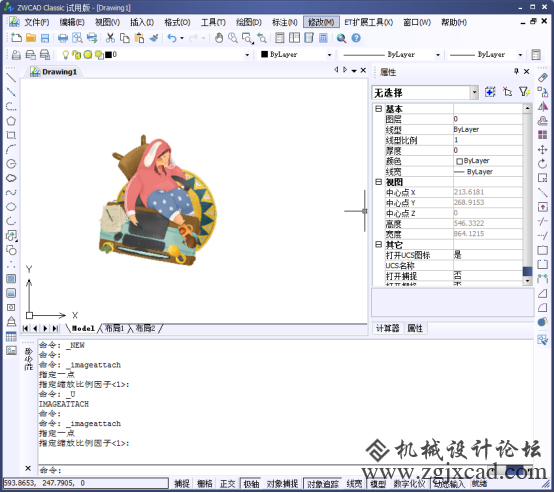Collapse the 基本 properties group

point(378,108)
